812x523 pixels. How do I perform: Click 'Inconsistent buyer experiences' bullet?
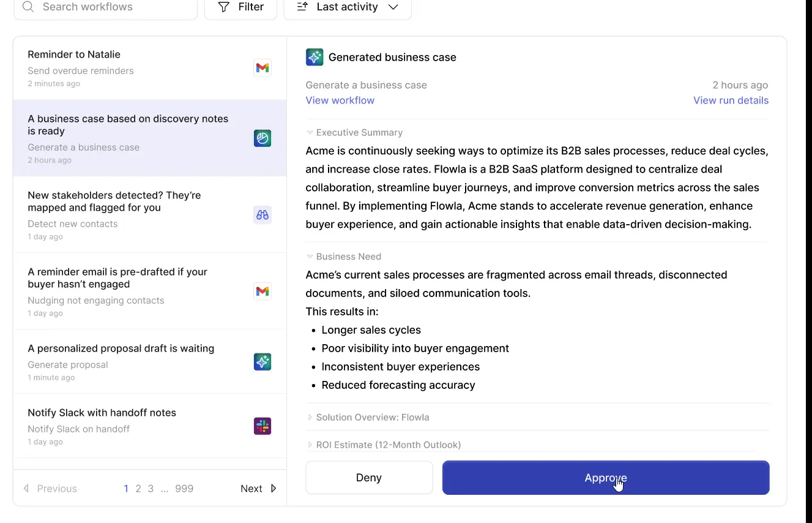click(401, 367)
